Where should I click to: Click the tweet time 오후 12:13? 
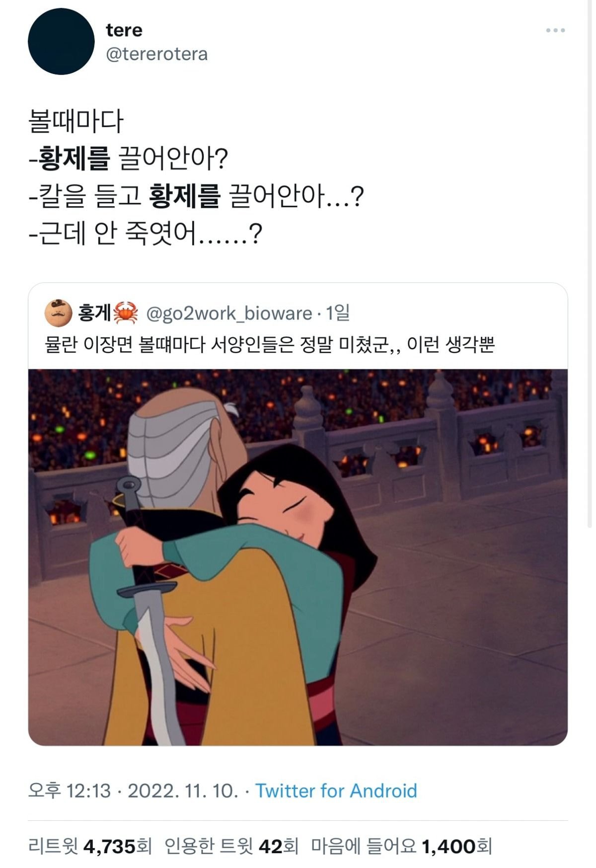70,790
